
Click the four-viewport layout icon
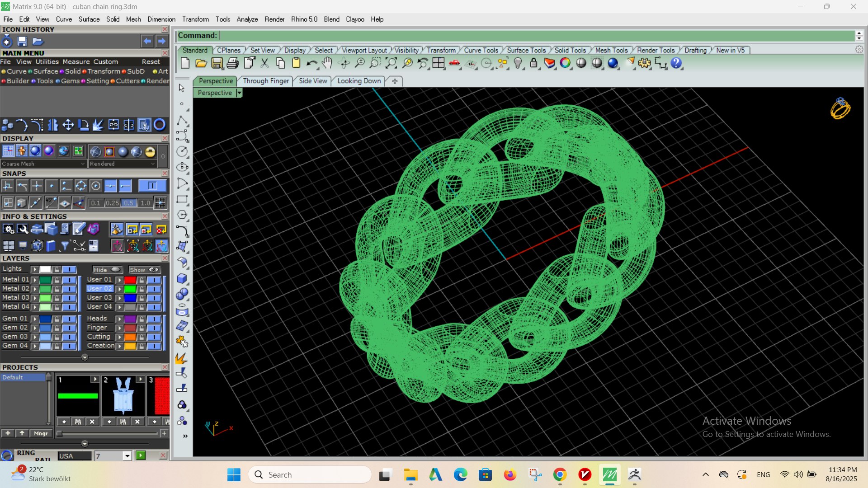438,63
